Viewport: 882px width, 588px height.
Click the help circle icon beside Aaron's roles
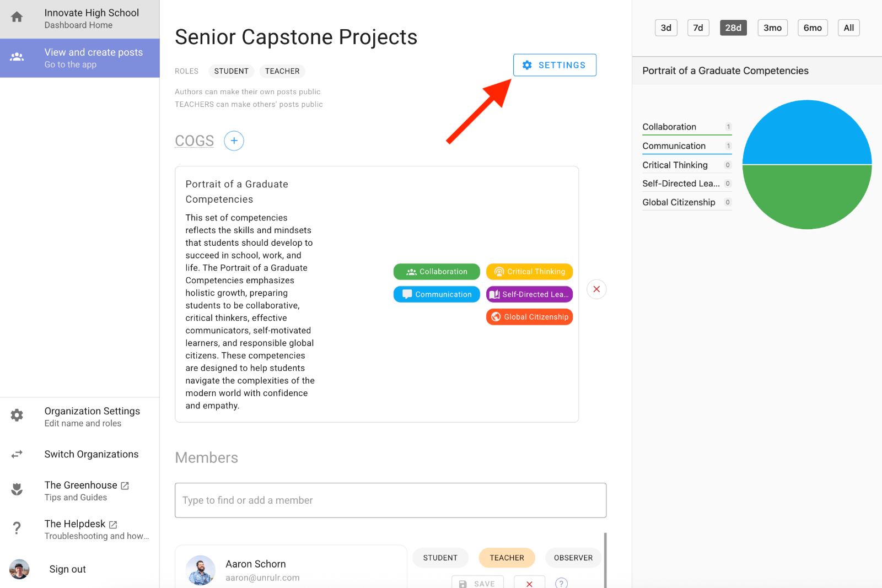pos(561,583)
